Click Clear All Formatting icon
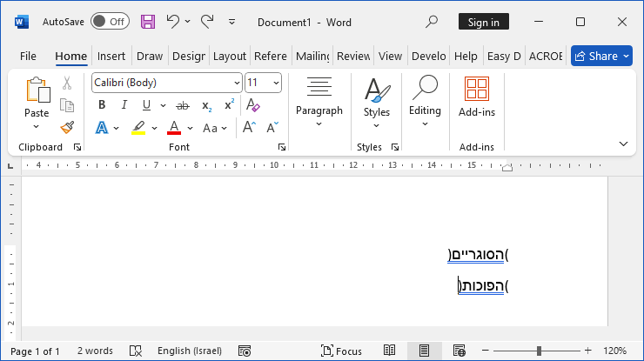644x361 pixels. (x=253, y=105)
